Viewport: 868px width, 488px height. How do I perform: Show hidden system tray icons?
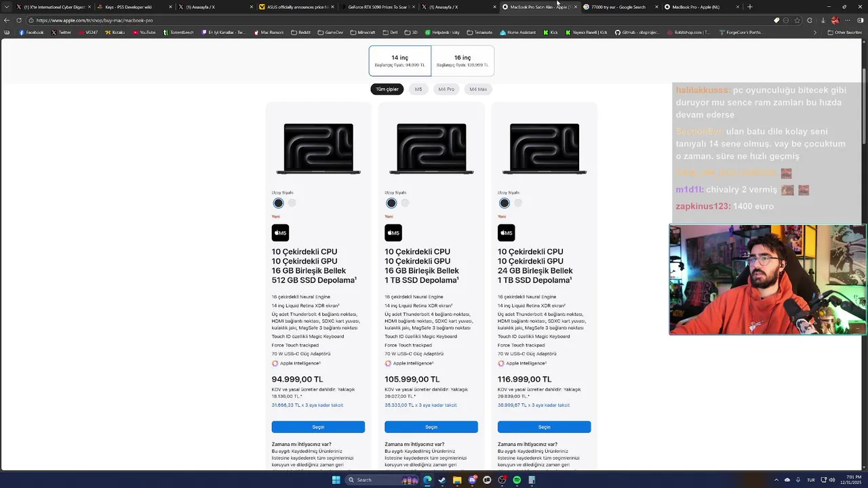(x=777, y=480)
